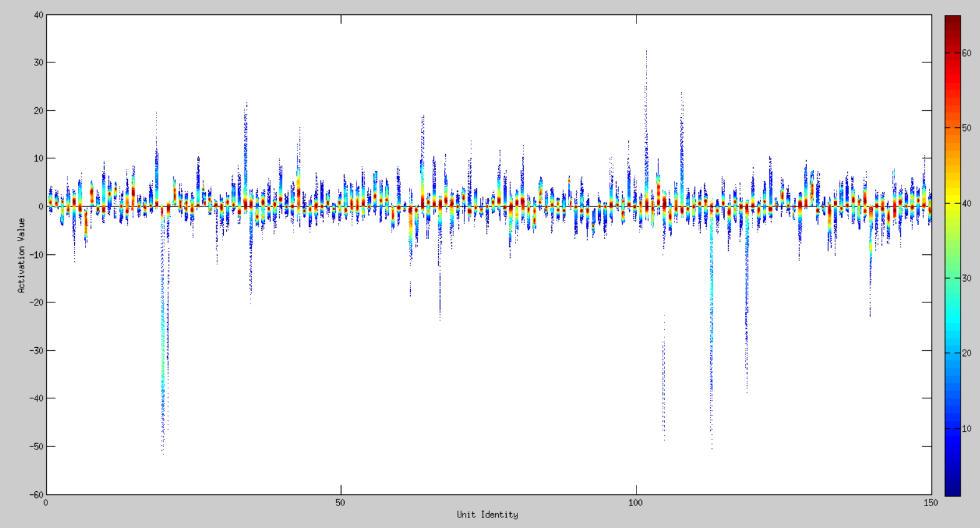980x528 pixels.
Task: Click the dark blue bottom of the colorbar
Action: (x=952, y=491)
